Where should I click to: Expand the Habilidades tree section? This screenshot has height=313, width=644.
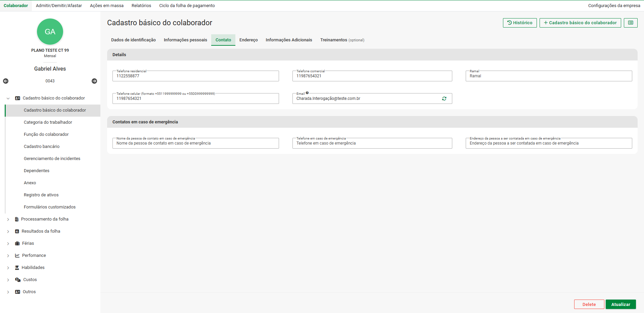8,268
